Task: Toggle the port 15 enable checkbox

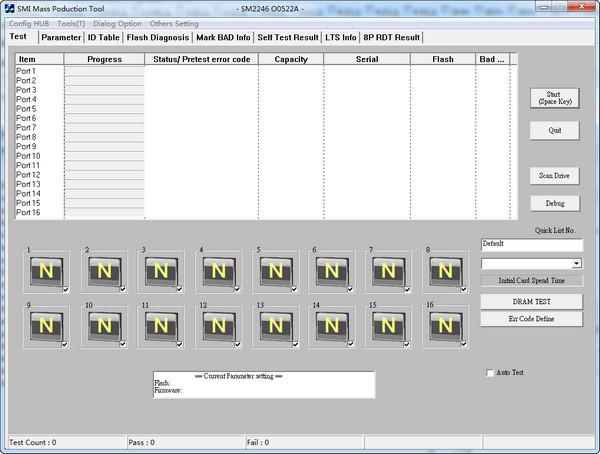Action: point(407,345)
